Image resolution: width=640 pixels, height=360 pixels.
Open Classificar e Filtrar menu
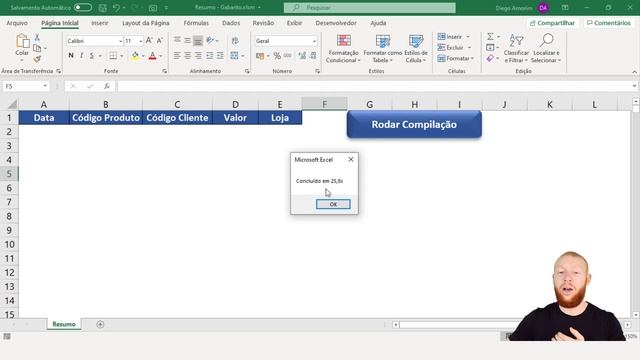516,49
